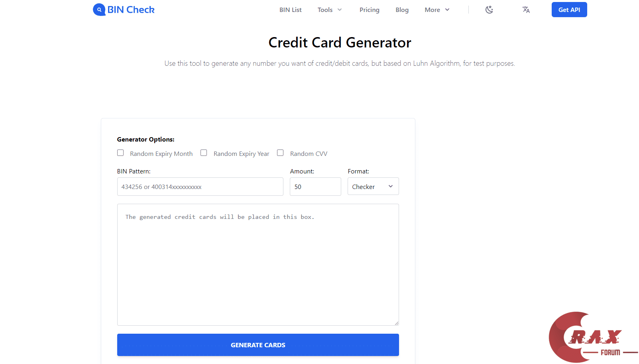This screenshot has width=639, height=364.
Task: Go to the Pricing page
Action: click(x=370, y=10)
